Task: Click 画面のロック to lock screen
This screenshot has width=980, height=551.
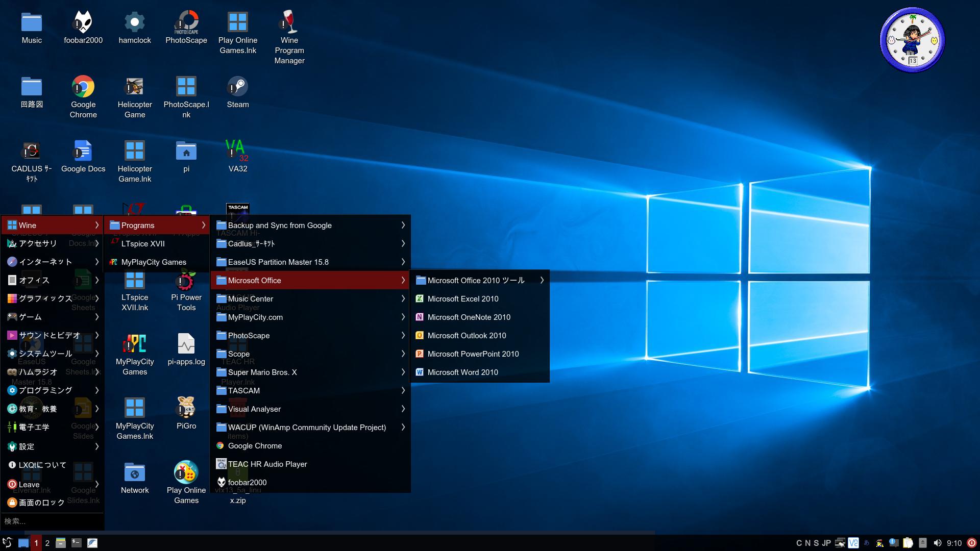Action: 42,503
